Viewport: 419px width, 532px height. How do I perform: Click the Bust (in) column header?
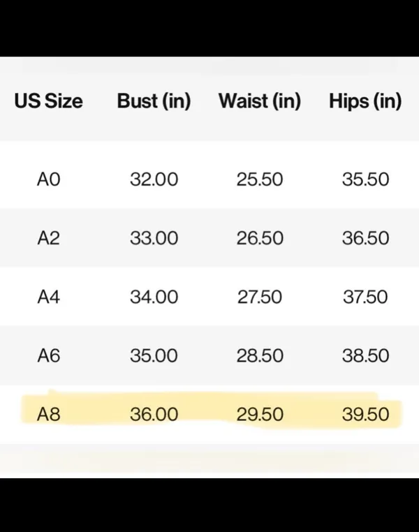(x=154, y=101)
